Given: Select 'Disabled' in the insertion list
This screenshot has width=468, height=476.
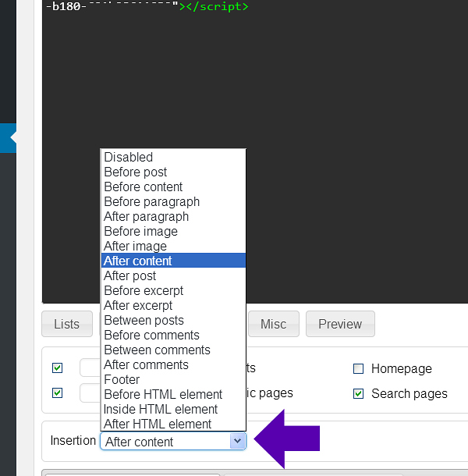Looking at the screenshot, I should 129,157.
